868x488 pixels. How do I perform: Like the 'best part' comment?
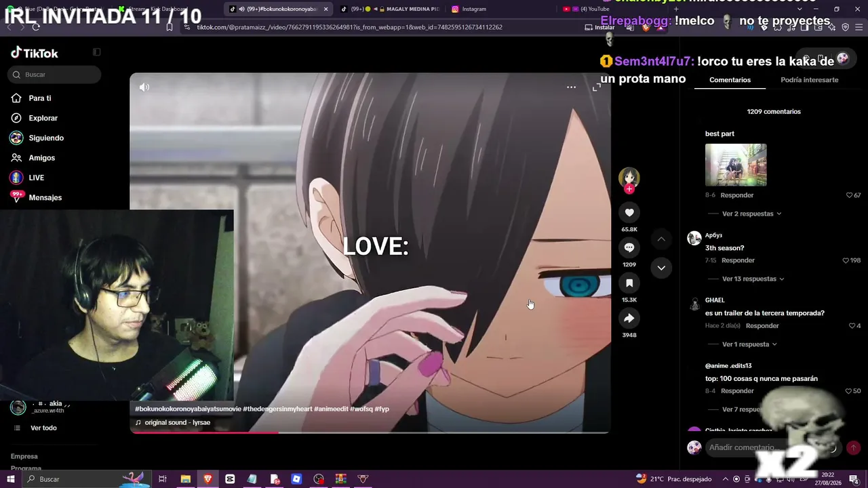[x=849, y=195]
